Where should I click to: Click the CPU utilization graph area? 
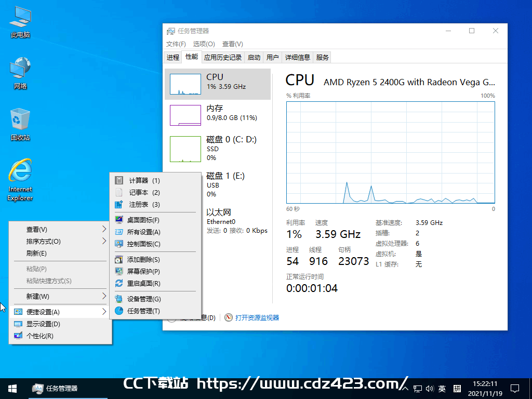[x=391, y=153]
